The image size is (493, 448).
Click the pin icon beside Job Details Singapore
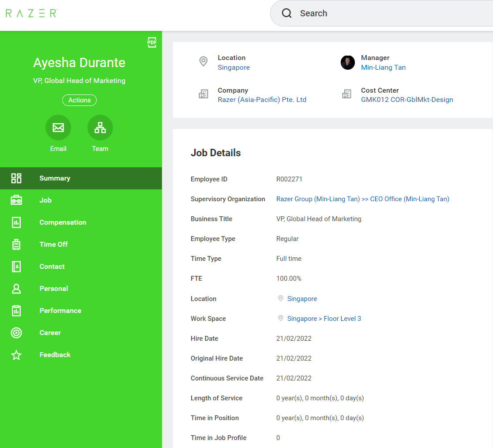[280, 298]
